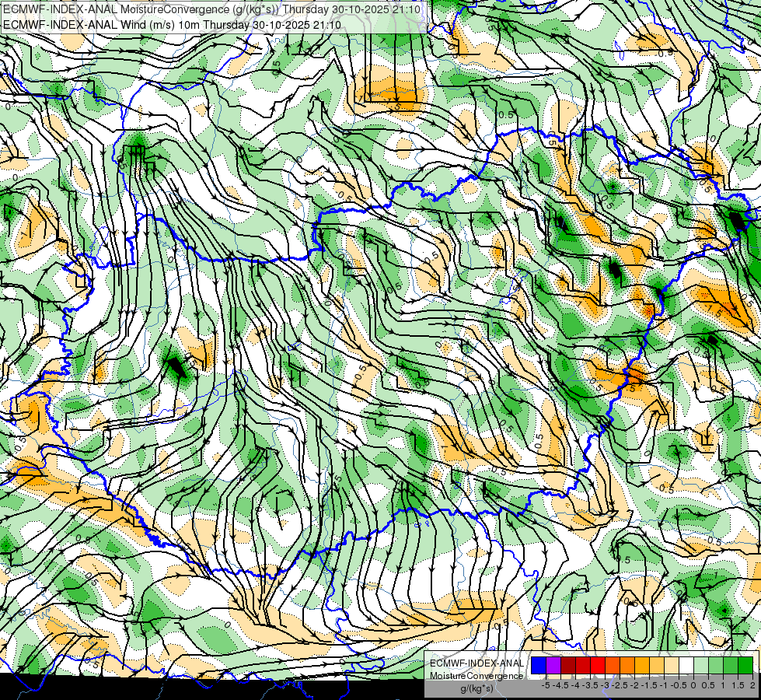Select the bright red swatch between -3.5 and -3
The height and width of the screenshot is (700, 761).
(598, 666)
